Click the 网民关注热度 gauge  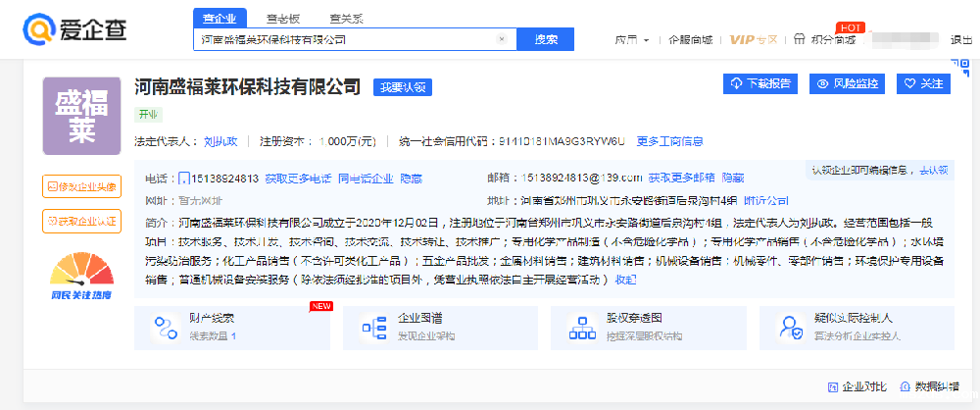point(82,277)
